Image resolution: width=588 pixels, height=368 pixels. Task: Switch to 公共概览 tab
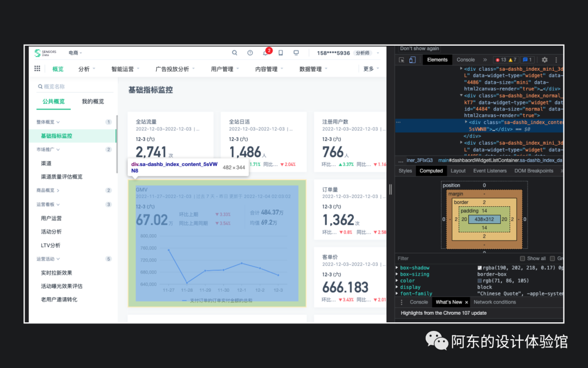(53, 102)
